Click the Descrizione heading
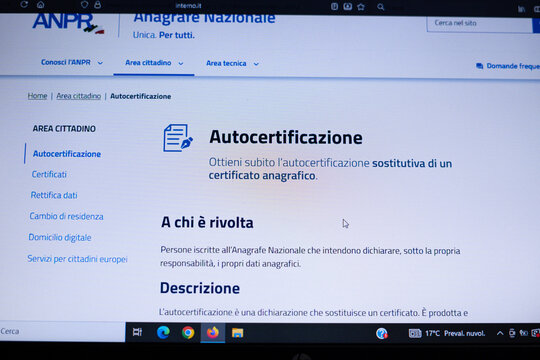Image resolution: width=540 pixels, height=360 pixels. tap(200, 288)
